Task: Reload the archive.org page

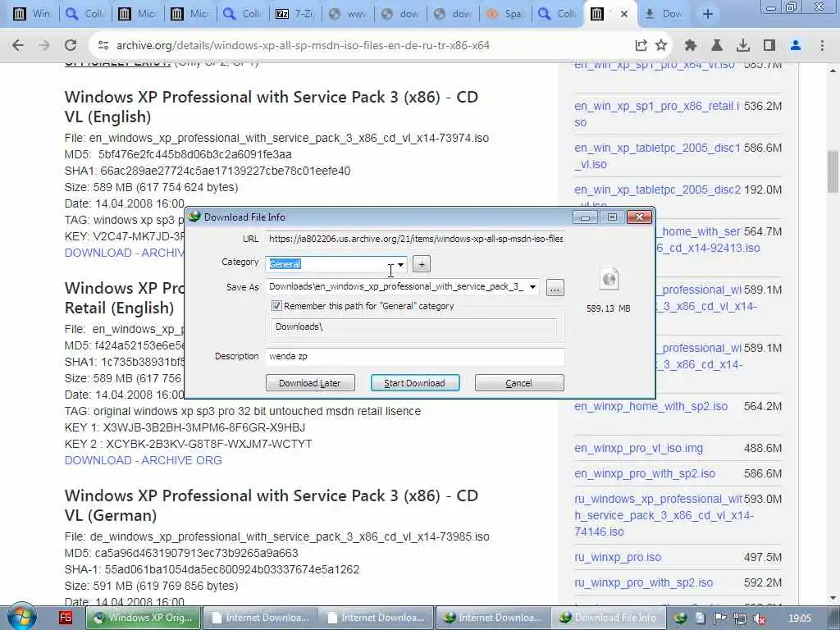Action: 71,46
